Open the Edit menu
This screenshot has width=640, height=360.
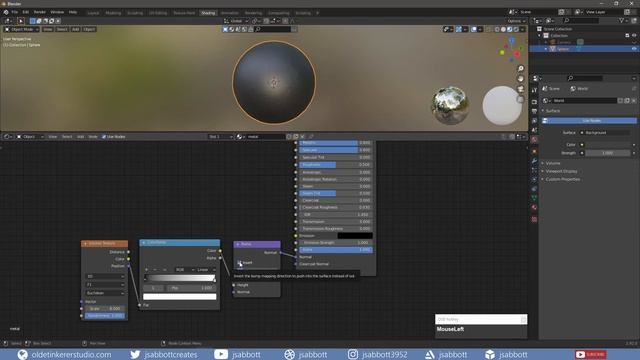pyautogui.click(x=26, y=12)
